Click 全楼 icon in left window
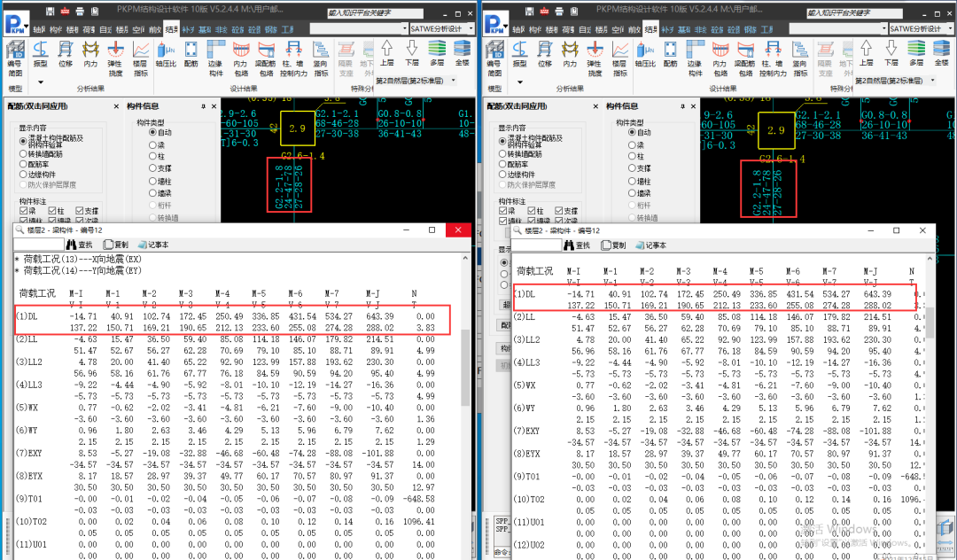The height and width of the screenshot is (560, 957). tap(462, 54)
